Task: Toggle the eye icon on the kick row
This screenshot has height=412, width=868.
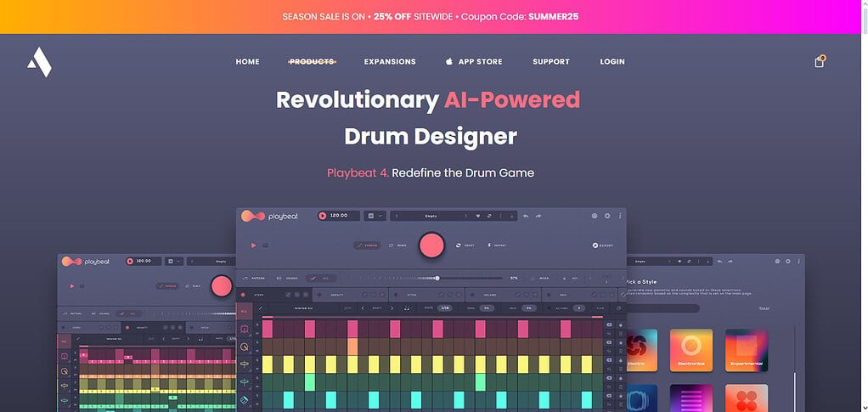Action: 609,325
